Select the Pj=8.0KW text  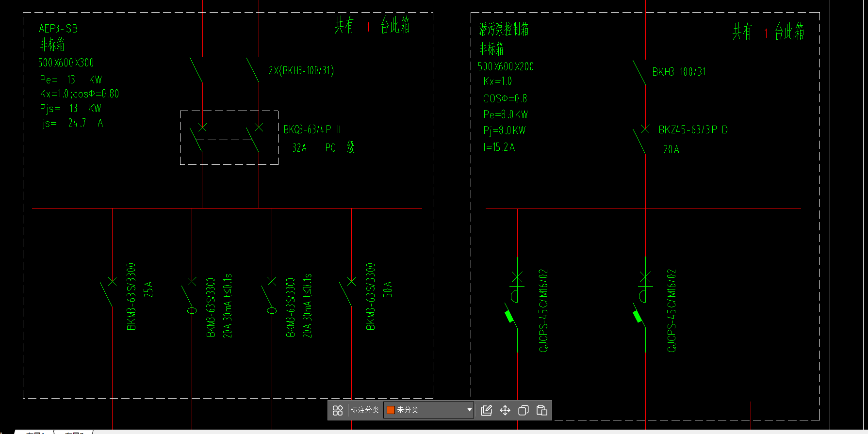pyautogui.click(x=504, y=130)
